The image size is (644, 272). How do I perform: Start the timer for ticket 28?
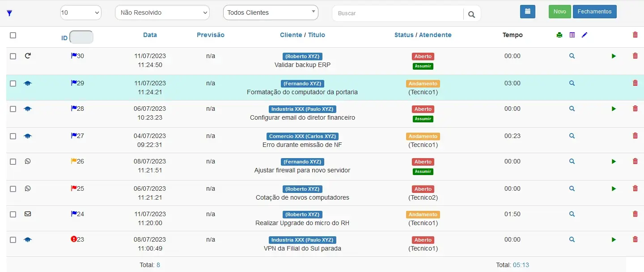coord(614,109)
